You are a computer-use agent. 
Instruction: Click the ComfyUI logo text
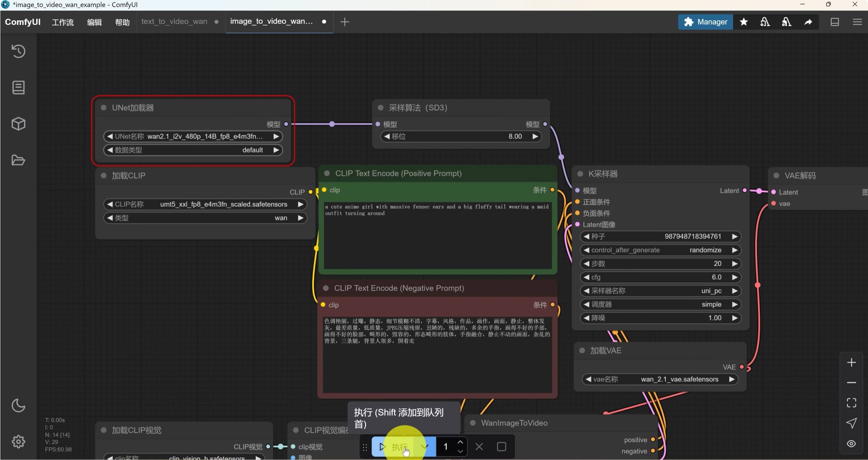coord(22,22)
